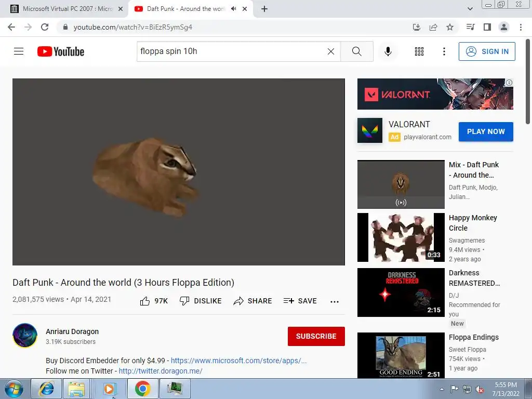Open the twitter.doragon.me link
532x399 pixels.
click(x=161, y=371)
